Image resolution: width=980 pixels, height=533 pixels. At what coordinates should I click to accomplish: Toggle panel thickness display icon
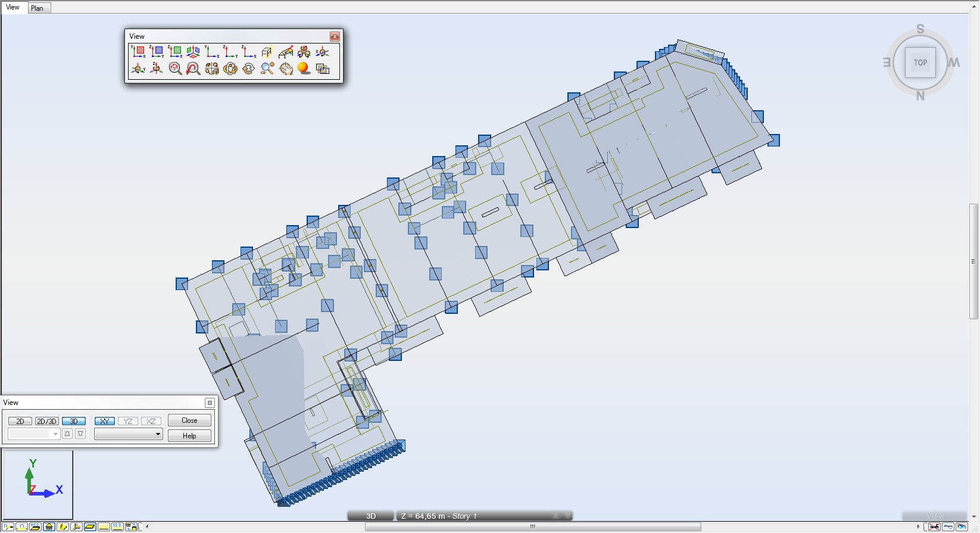(90, 526)
